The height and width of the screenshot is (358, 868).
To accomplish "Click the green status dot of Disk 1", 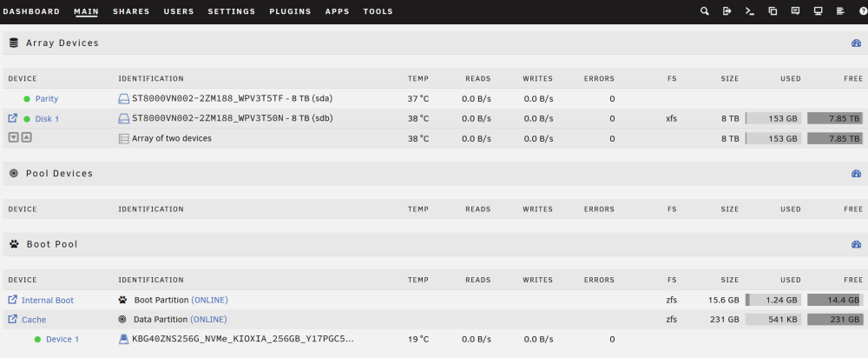I will click(27, 118).
